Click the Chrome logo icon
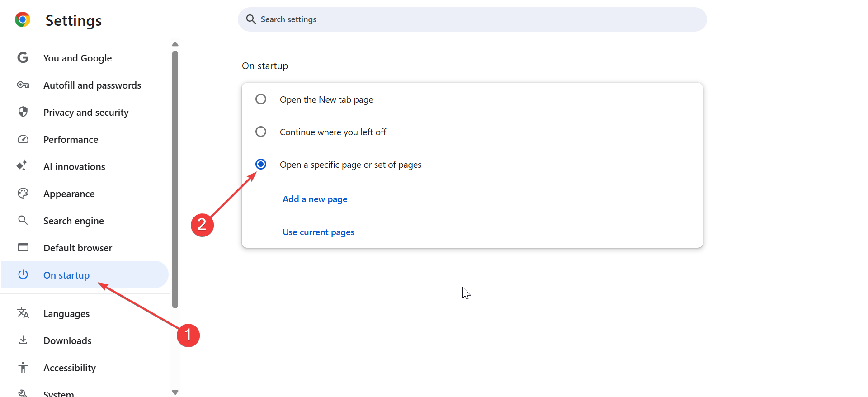This screenshot has height=397, width=868. [x=22, y=20]
